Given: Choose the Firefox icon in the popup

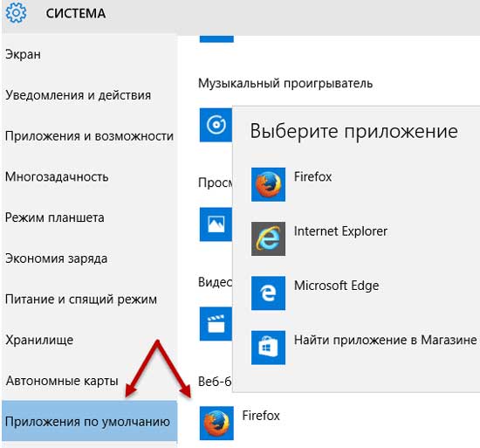Looking at the screenshot, I should pyautogui.click(x=268, y=184).
